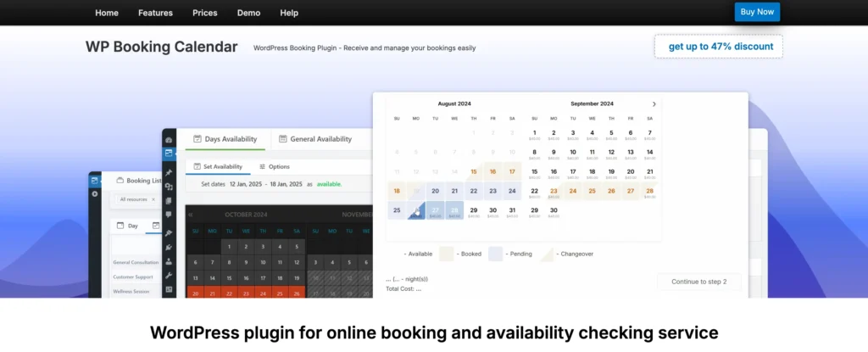Click the Total Cost line
This screenshot has width=868, height=352.
(403, 288)
